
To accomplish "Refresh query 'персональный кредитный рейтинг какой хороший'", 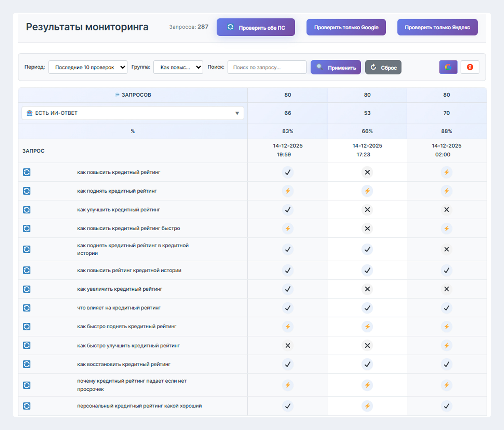I will click(27, 406).
